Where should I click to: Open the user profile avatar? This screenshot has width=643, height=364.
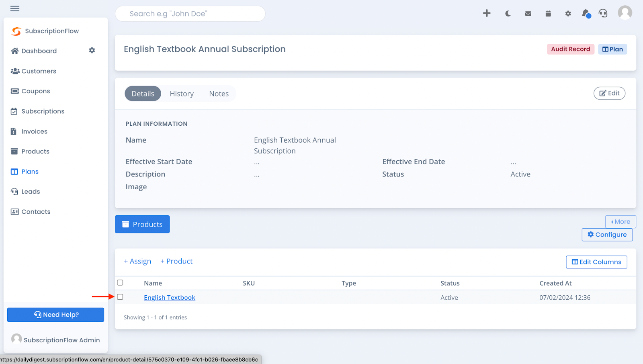point(625,12)
